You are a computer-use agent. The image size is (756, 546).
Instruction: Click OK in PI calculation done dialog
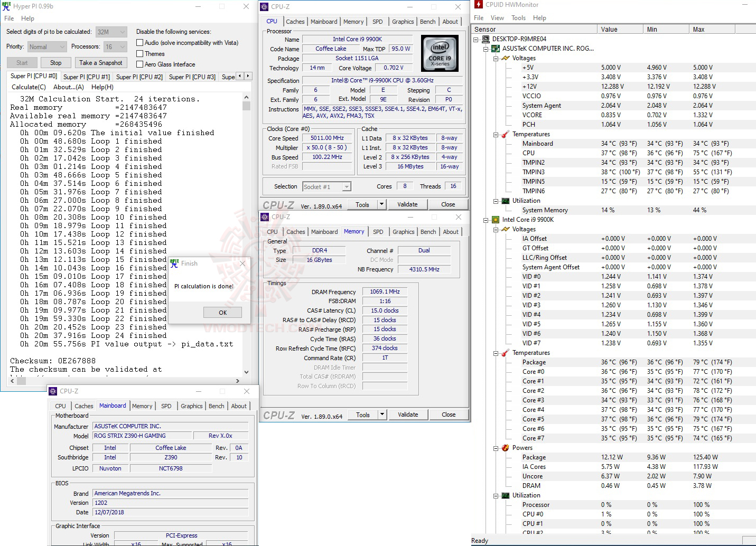[222, 313]
